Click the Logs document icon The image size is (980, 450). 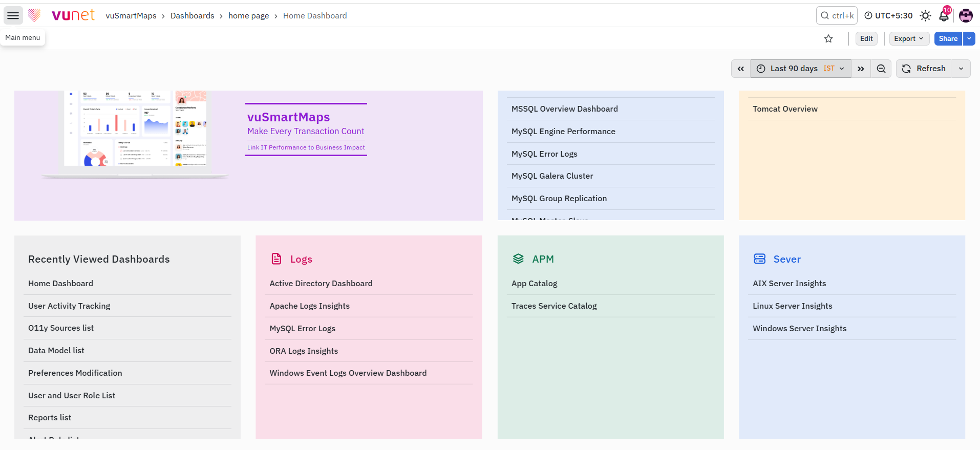pyautogui.click(x=276, y=259)
